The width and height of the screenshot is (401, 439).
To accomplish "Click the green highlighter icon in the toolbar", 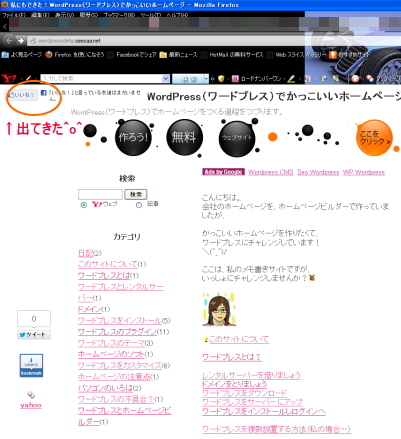I will coord(291,79).
